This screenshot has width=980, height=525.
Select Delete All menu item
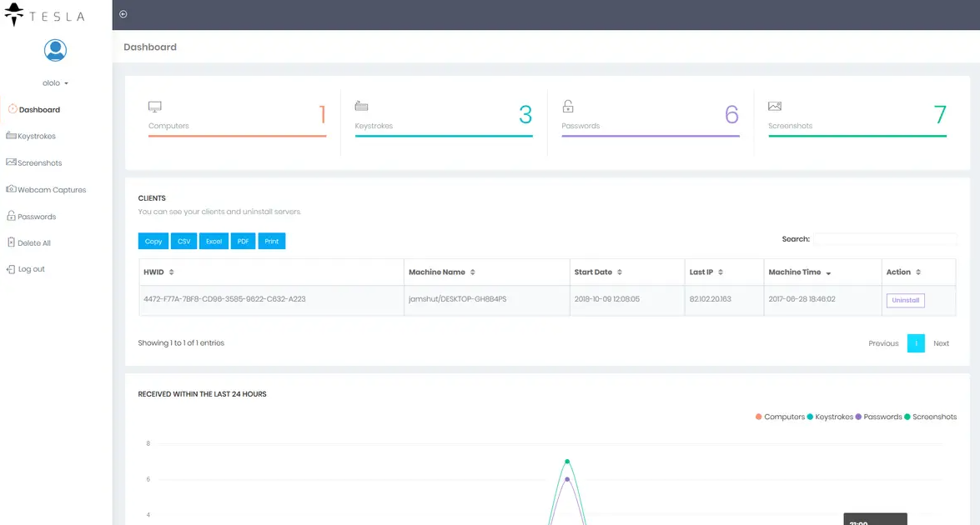tap(34, 242)
